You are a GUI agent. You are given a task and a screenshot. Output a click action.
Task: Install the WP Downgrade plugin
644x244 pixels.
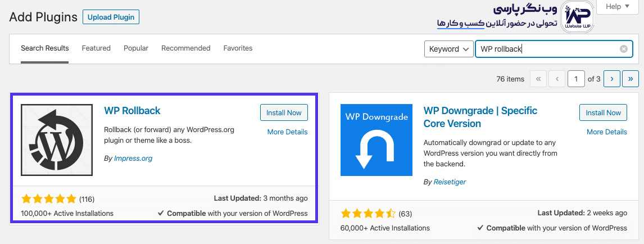(x=603, y=112)
